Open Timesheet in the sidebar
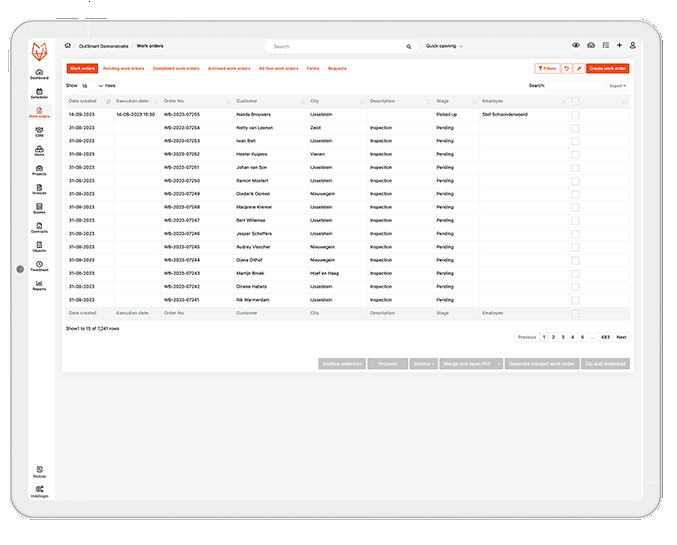 39,264
